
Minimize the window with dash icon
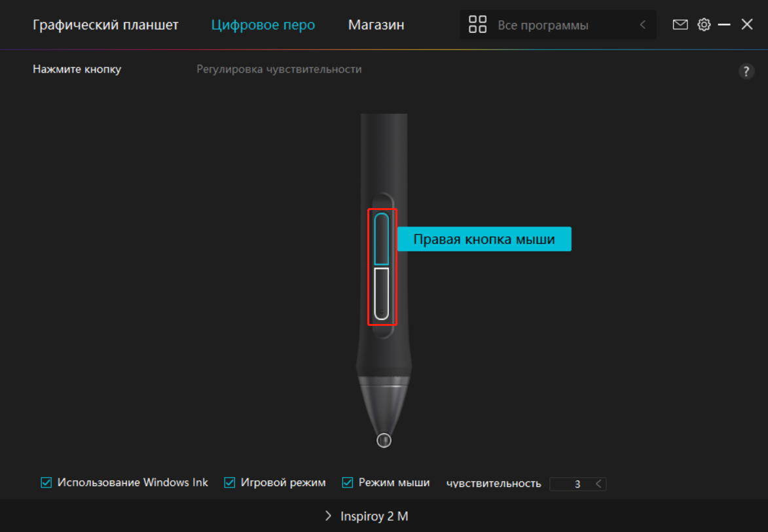724,25
